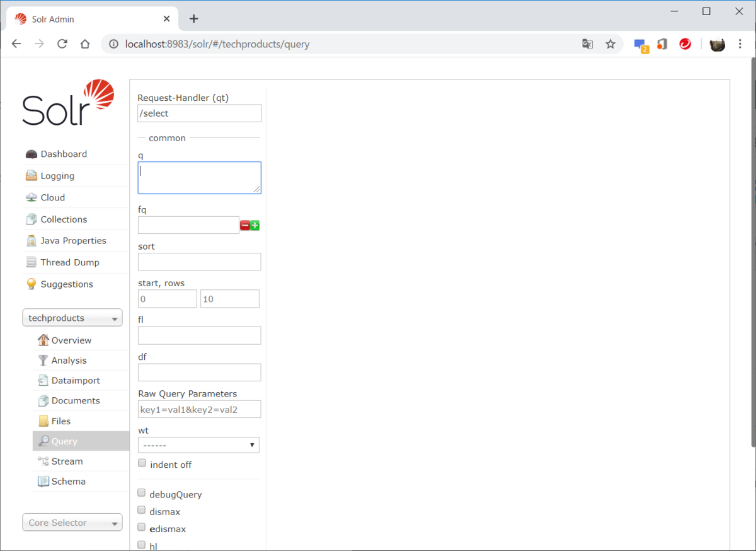Click the browser reload icon
756x551 pixels.
[x=62, y=44]
